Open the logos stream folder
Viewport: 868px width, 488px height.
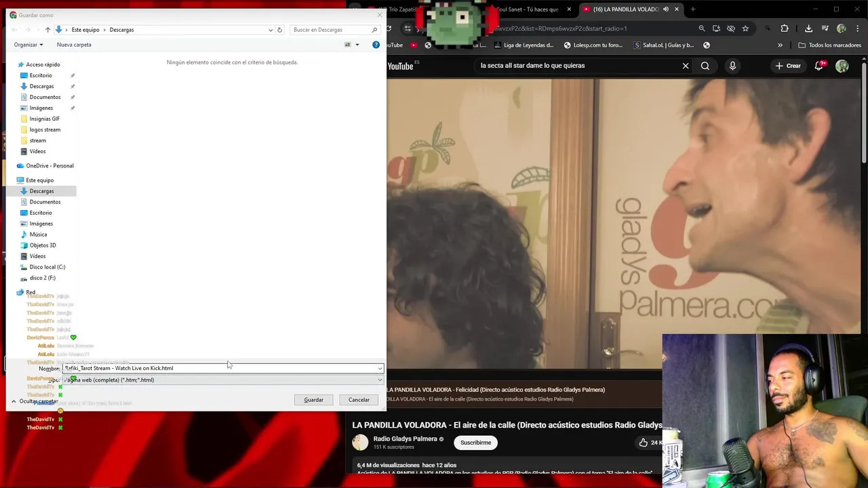pos(45,129)
